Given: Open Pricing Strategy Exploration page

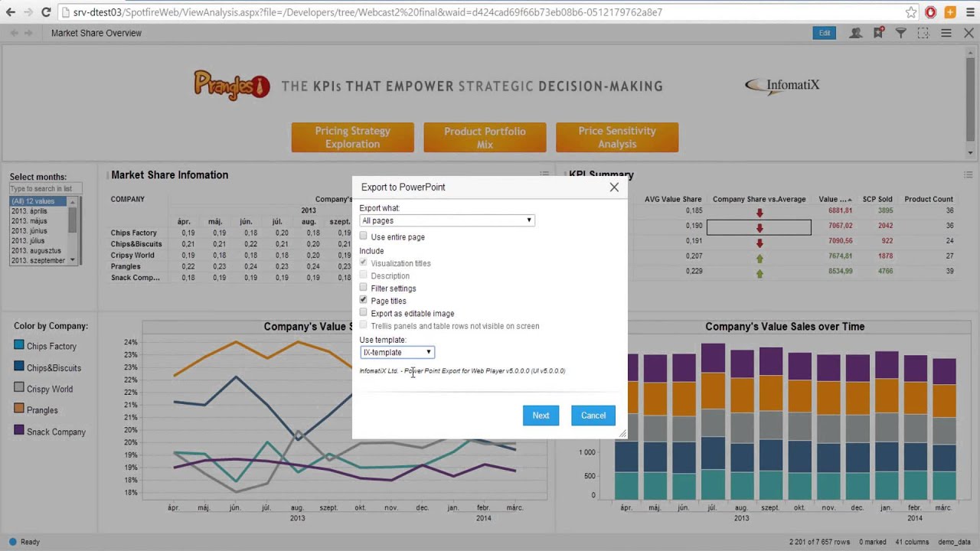Looking at the screenshot, I should (352, 137).
